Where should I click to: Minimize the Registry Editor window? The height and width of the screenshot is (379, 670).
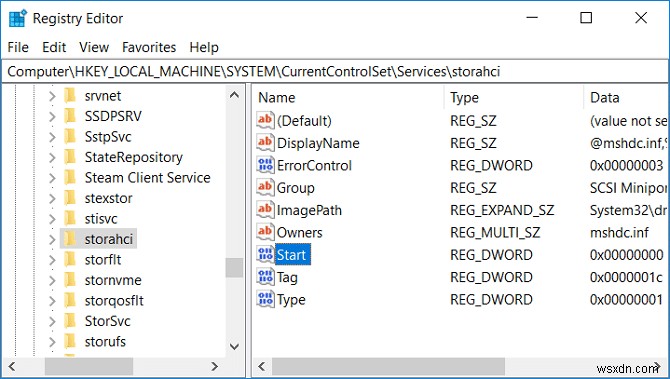(532, 18)
